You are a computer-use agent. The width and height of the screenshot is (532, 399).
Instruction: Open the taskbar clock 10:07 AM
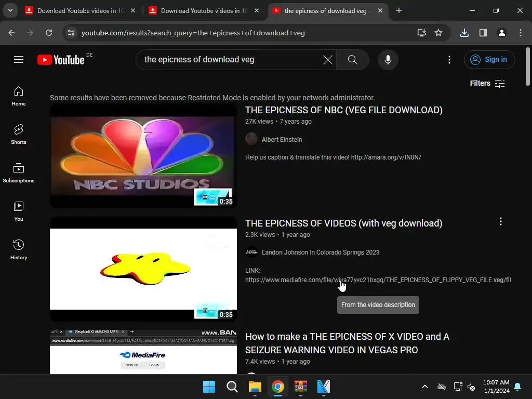pyautogui.click(x=496, y=387)
